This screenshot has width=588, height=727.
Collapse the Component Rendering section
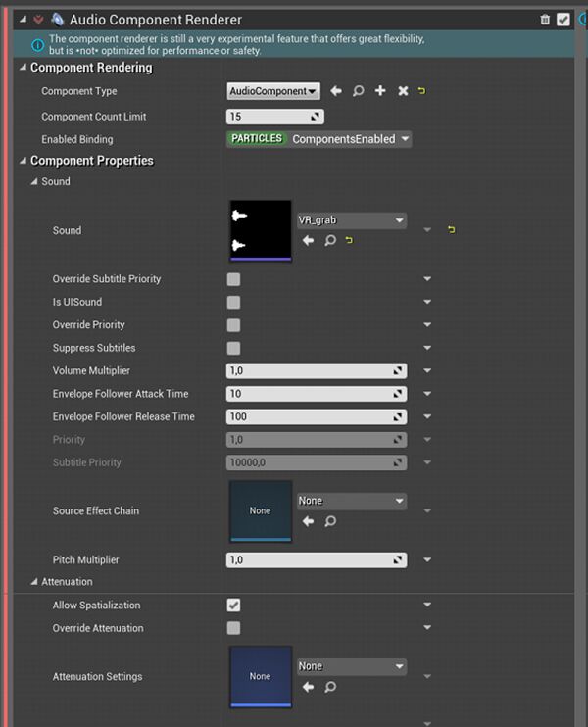tap(24, 69)
